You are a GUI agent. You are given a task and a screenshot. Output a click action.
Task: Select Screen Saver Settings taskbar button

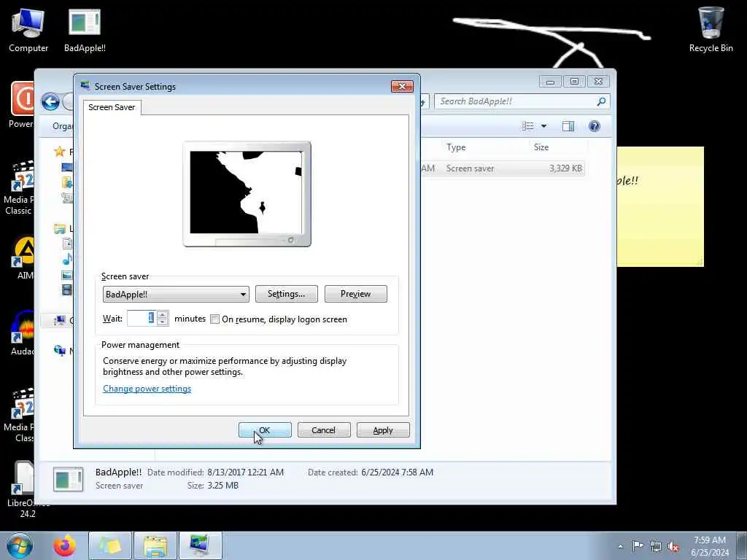tap(201, 545)
